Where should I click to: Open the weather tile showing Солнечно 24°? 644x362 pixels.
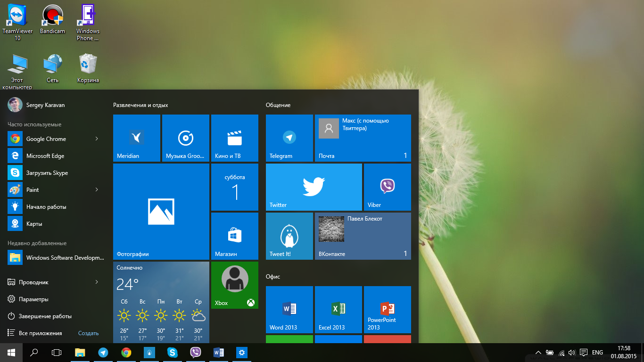tap(161, 302)
